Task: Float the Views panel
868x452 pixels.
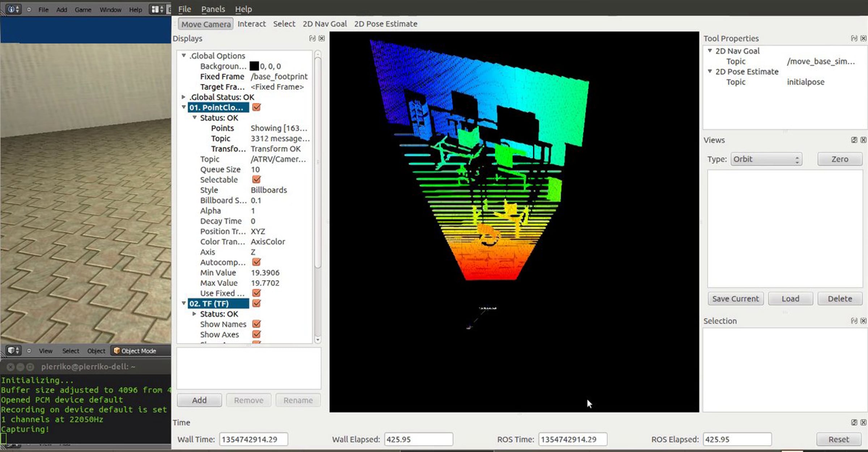Action: pyautogui.click(x=854, y=140)
